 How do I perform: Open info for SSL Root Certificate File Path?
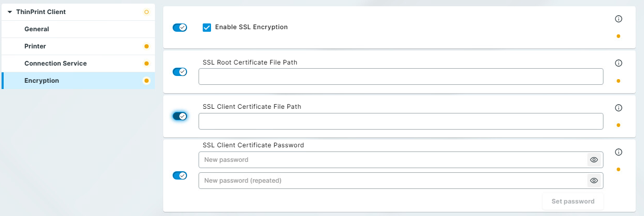pos(619,63)
